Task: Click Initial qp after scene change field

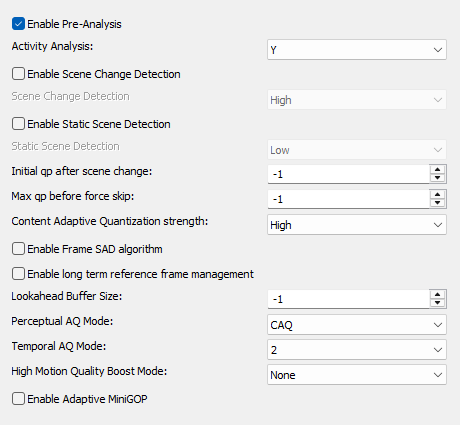Action: click(x=349, y=174)
